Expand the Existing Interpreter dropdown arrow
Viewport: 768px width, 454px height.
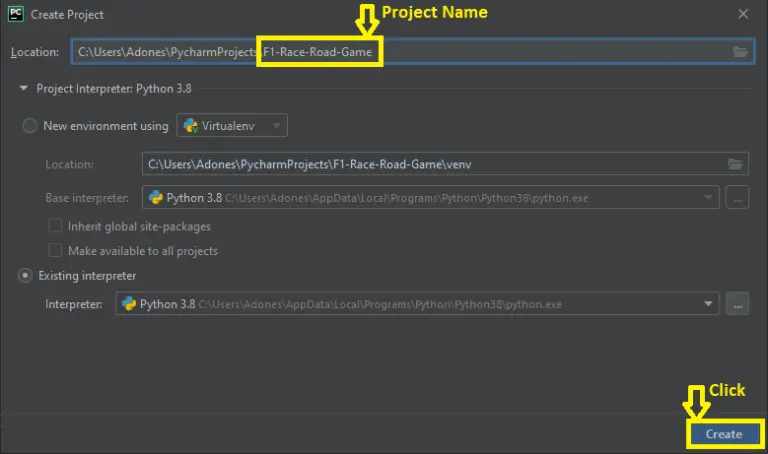tap(709, 303)
